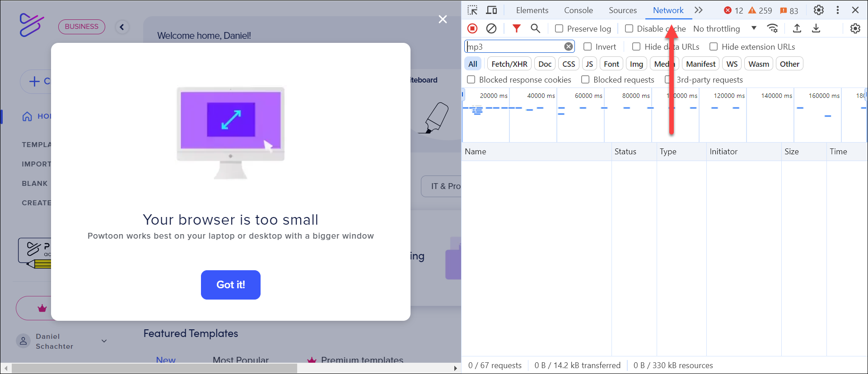Click the inspect element picker icon

pyautogui.click(x=472, y=10)
